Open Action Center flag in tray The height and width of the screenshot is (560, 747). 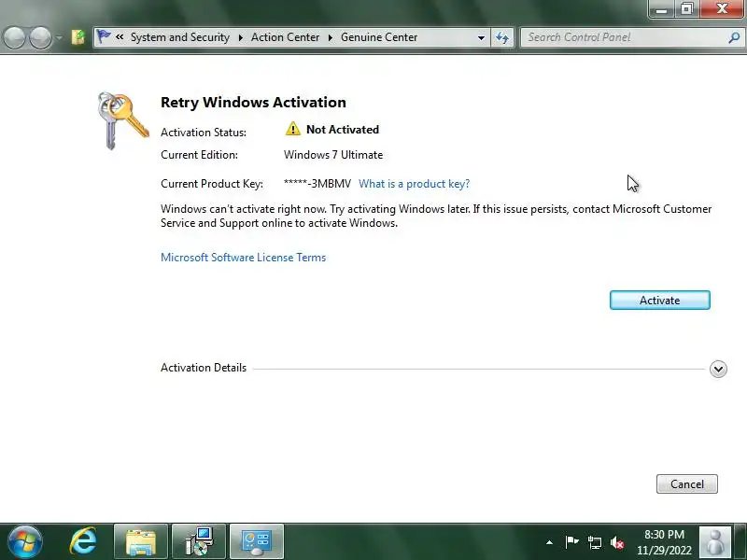571,541
